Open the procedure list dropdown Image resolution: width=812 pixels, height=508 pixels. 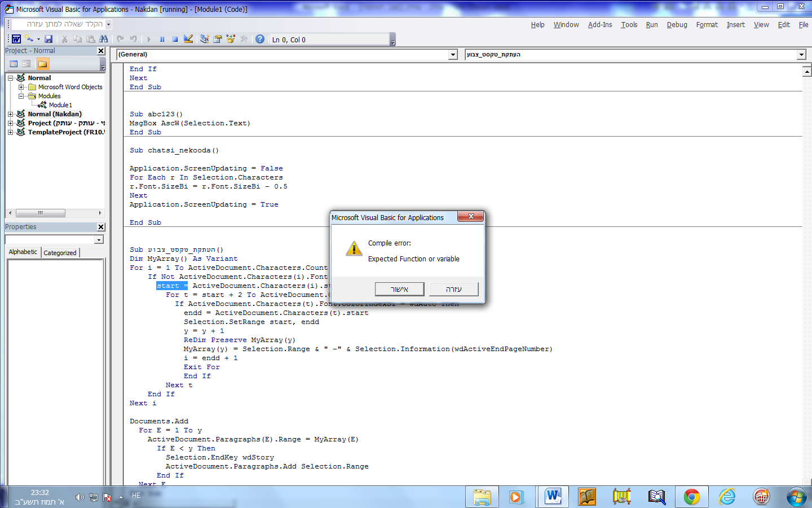(801, 55)
